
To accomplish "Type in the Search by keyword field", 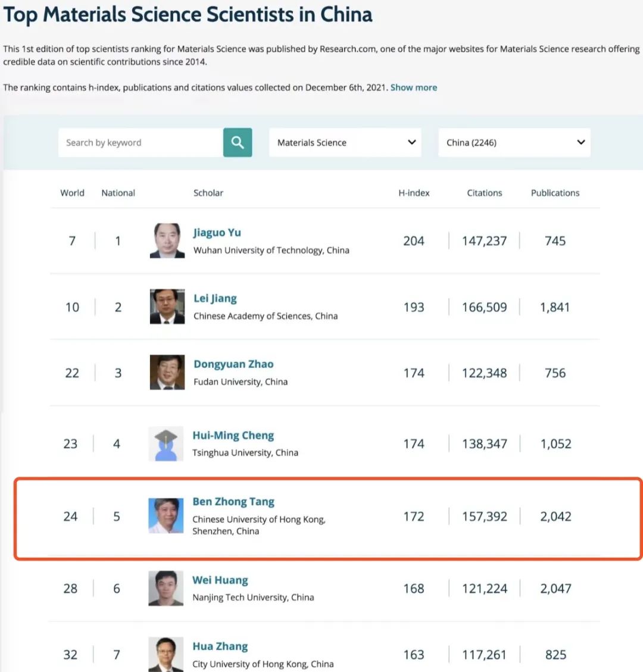I will click(141, 143).
